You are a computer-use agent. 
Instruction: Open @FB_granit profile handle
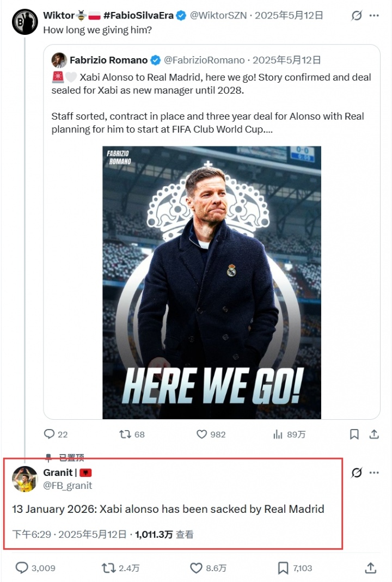coord(68,485)
